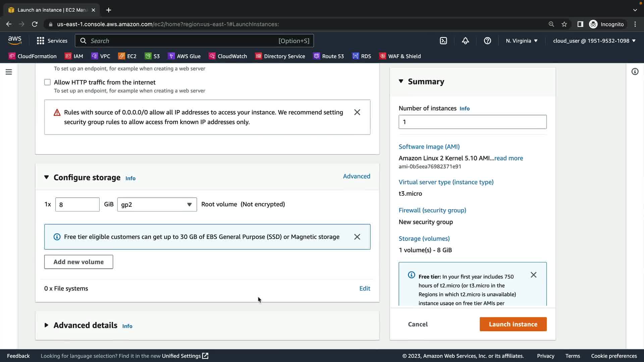Click the Launch instance button
This screenshot has width=644, height=362.
513,324
